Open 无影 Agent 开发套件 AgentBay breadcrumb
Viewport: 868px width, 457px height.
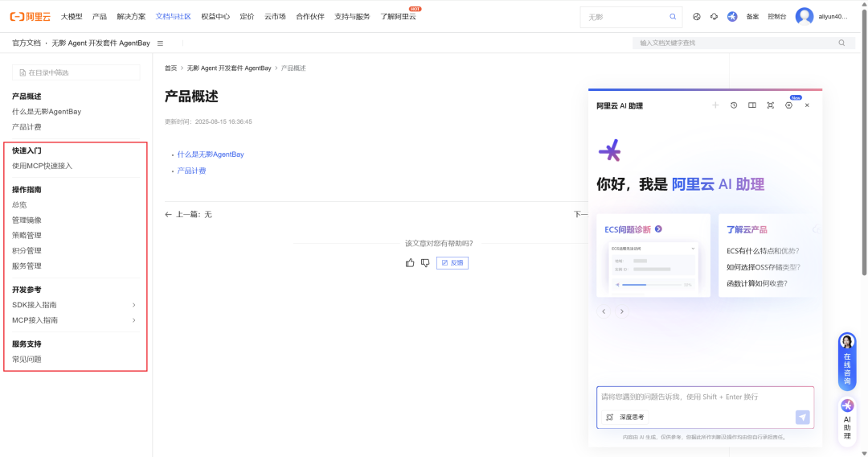pyautogui.click(x=228, y=68)
